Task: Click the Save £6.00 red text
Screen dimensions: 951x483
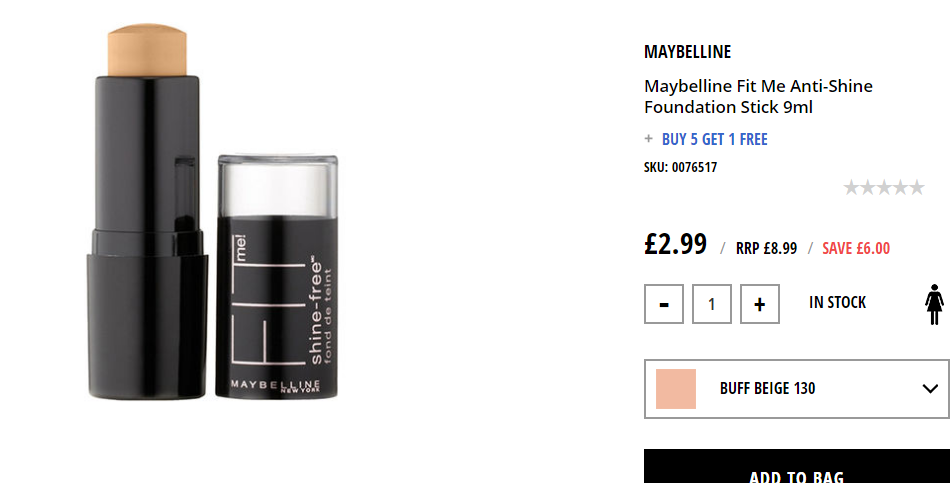Action: 856,248
